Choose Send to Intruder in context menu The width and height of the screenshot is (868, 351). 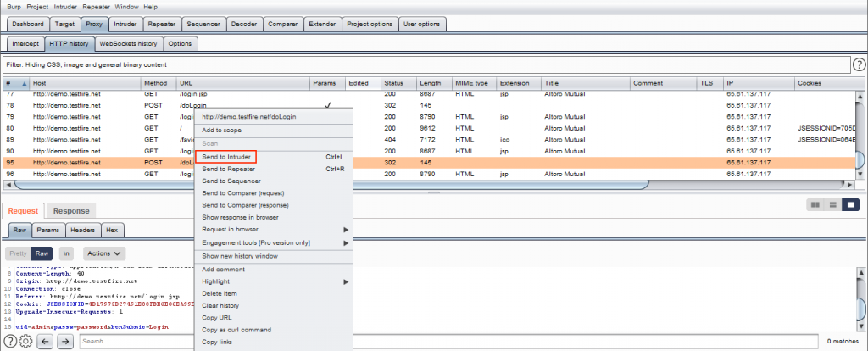click(x=274, y=157)
